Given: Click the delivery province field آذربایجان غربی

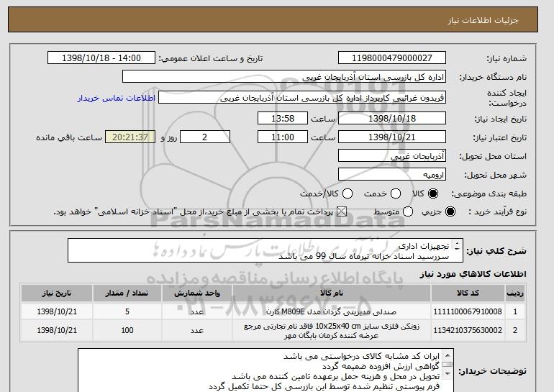Looking at the screenshot, I should tap(392, 156).
